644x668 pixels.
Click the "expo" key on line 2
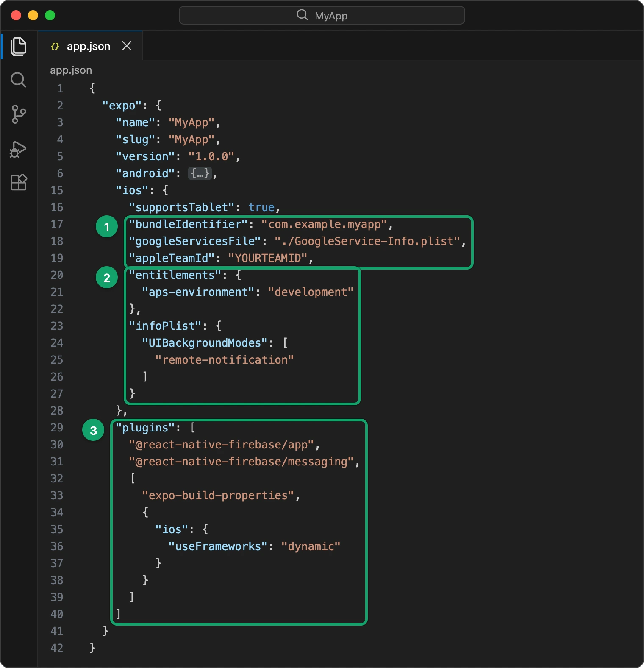tap(122, 106)
